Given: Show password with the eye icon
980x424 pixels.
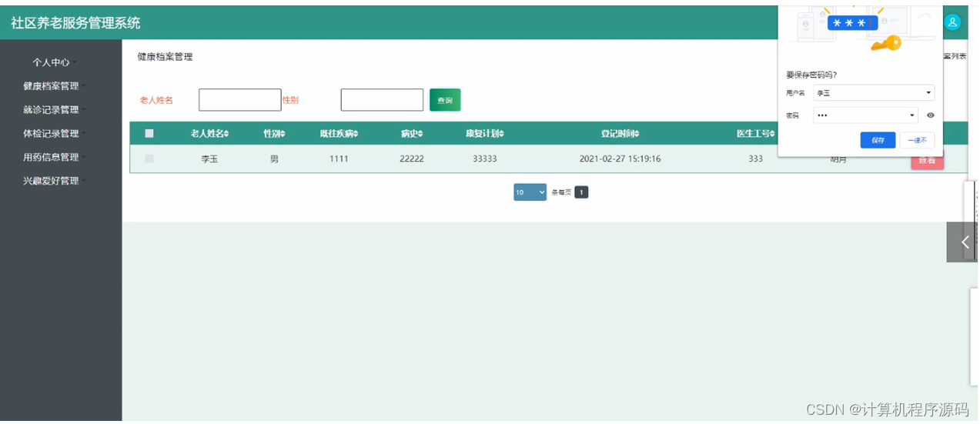Looking at the screenshot, I should tap(930, 115).
